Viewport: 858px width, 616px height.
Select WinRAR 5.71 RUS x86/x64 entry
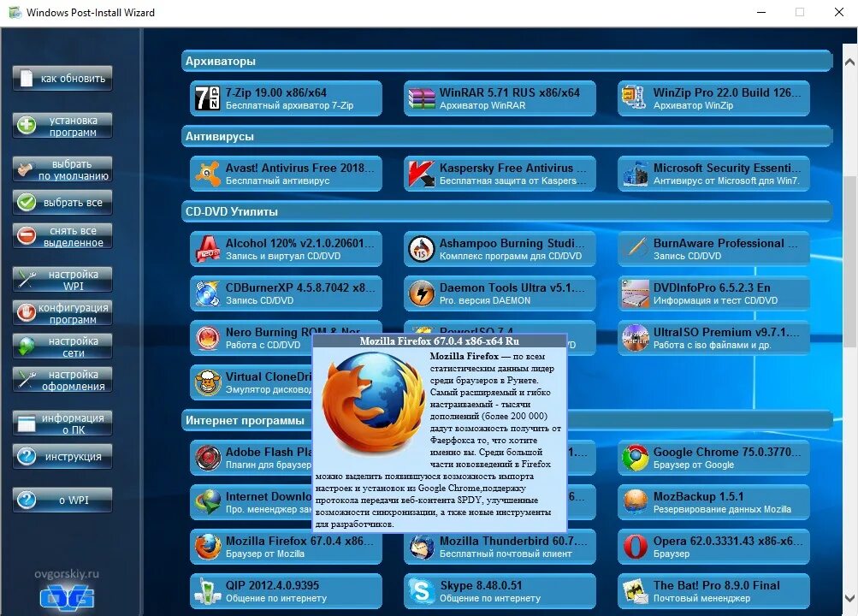point(500,98)
